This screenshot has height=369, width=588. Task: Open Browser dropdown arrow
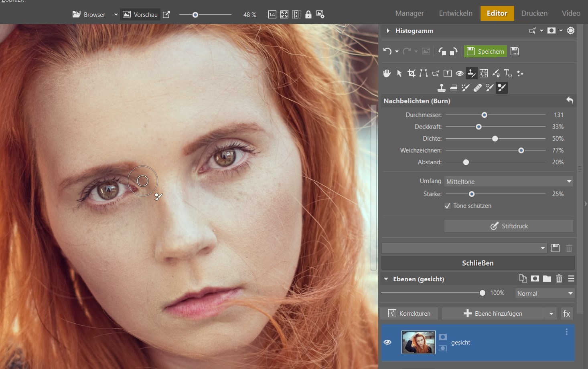(x=116, y=15)
